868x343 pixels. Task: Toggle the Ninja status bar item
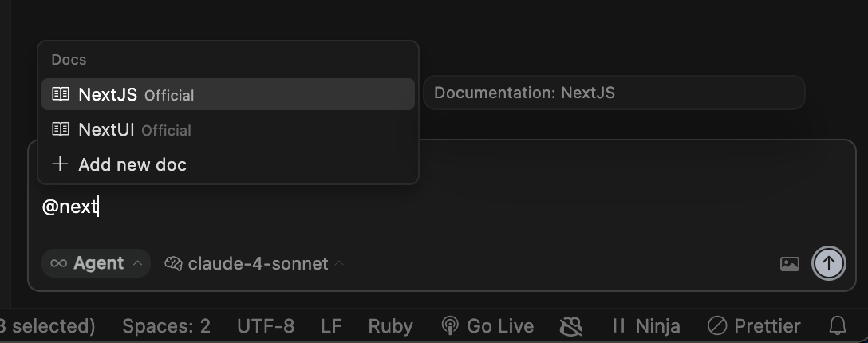coord(645,325)
